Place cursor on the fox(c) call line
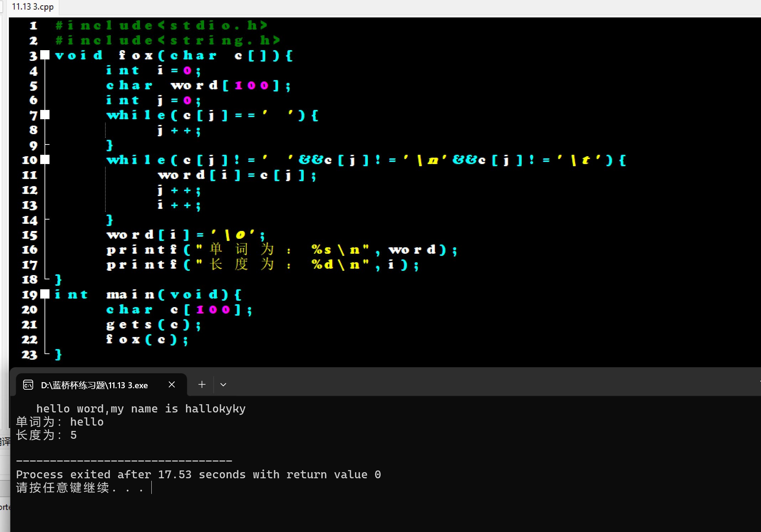This screenshot has height=532, width=761. (x=147, y=340)
